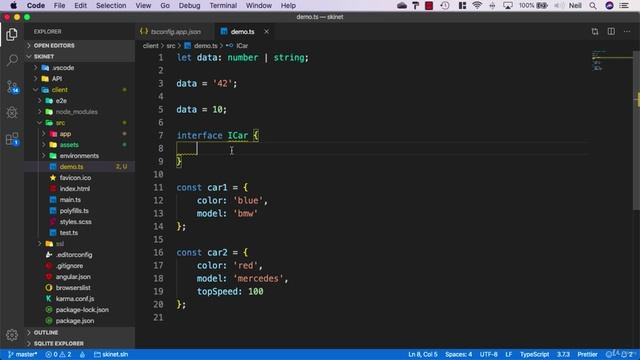Viewport: 640px width, 360px height.
Task: Open the Terminal menu
Action: pos(223,5)
